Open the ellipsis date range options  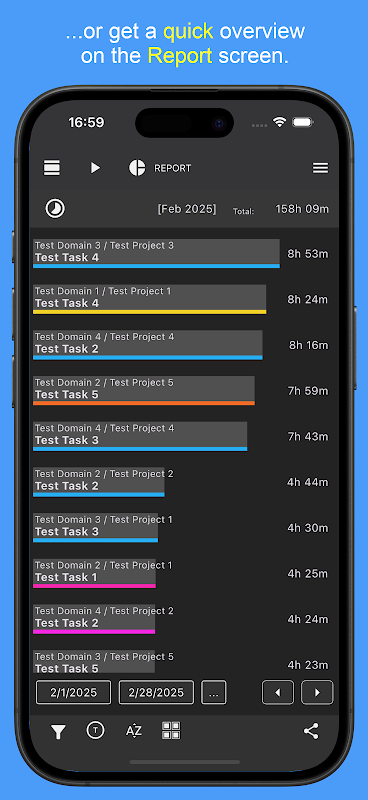click(214, 692)
